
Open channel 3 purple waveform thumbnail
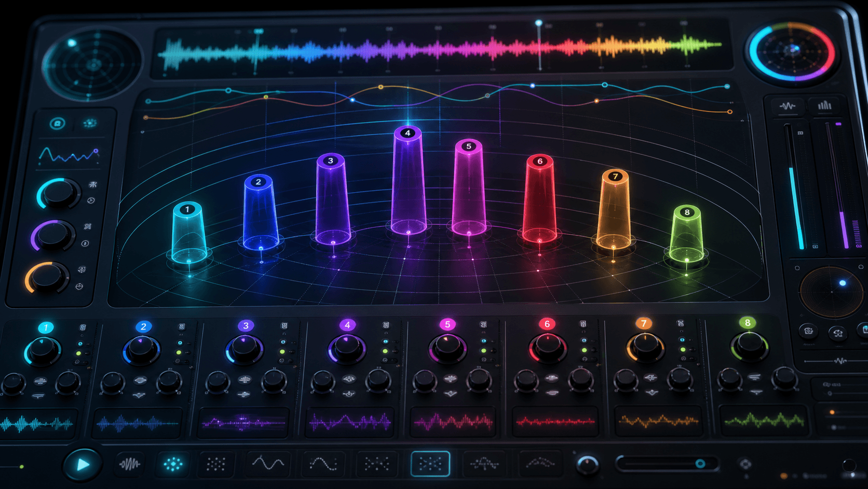point(243,423)
